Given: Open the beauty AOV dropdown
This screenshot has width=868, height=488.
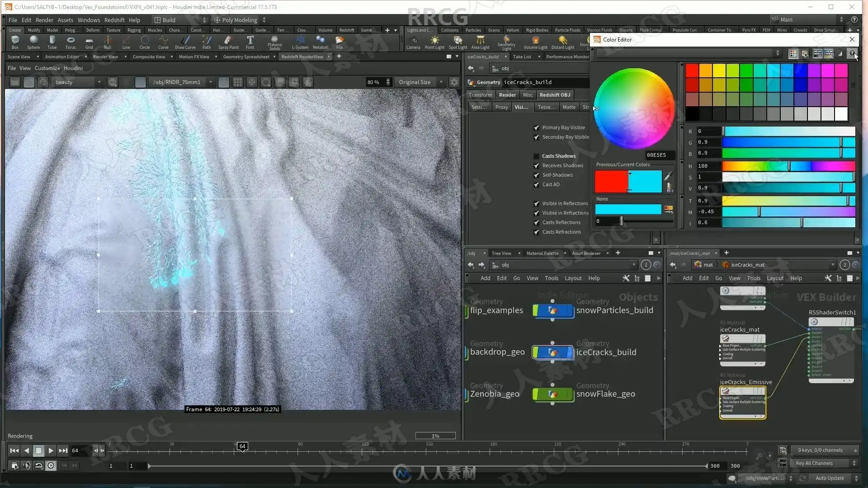Looking at the screenshot, I should point(78,82).
